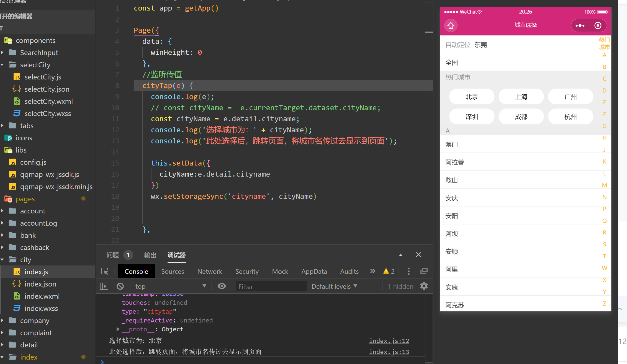
Task: Click the undock devtools window icon
Action: (x=424, y=271)
